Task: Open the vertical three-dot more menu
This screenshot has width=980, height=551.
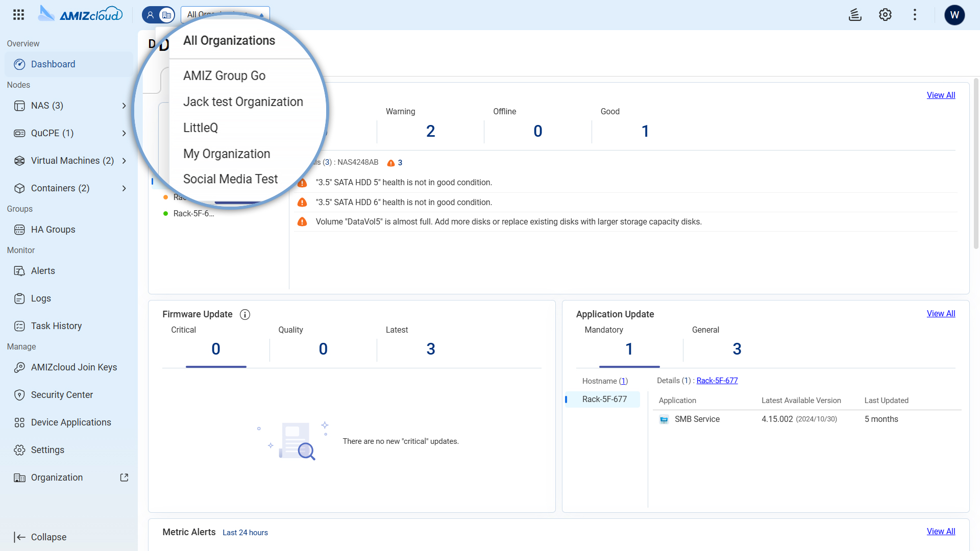Action: tap(915, 15)
